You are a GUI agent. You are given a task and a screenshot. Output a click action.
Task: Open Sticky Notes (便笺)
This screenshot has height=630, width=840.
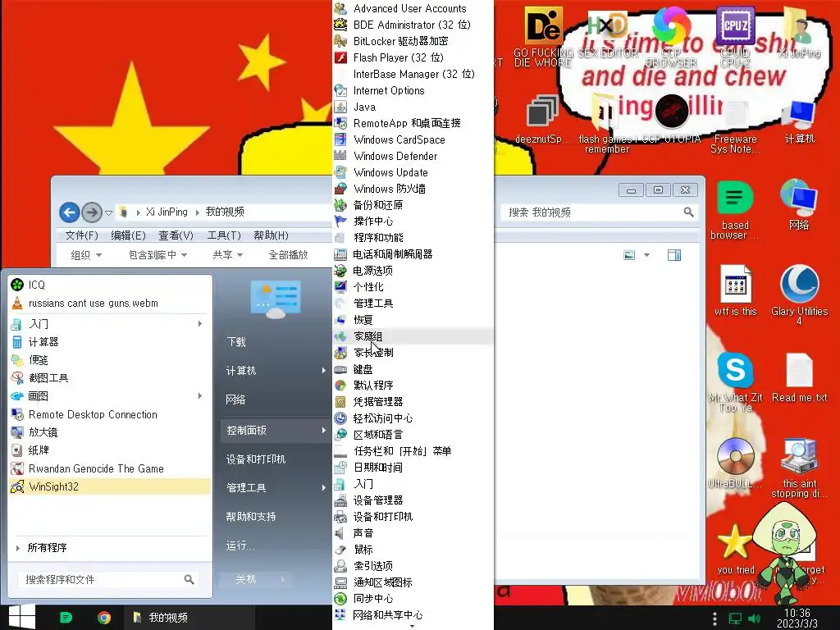pyautogui.click(x=110, y=360)
